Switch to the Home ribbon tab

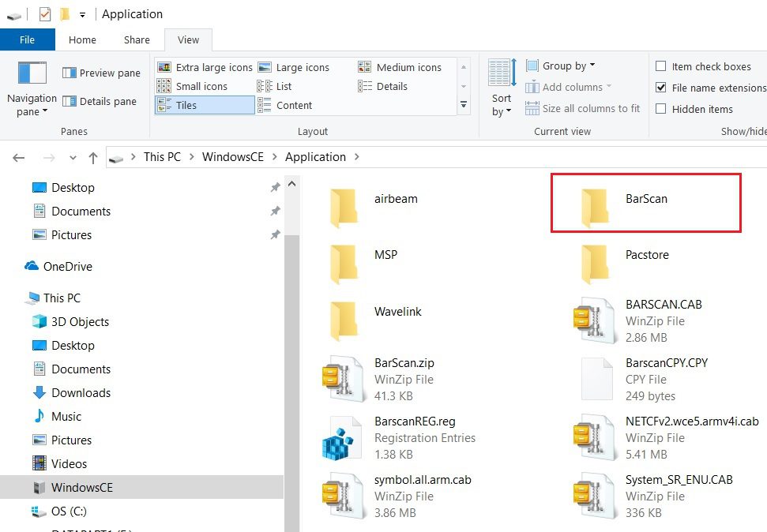tap(82, 39)
